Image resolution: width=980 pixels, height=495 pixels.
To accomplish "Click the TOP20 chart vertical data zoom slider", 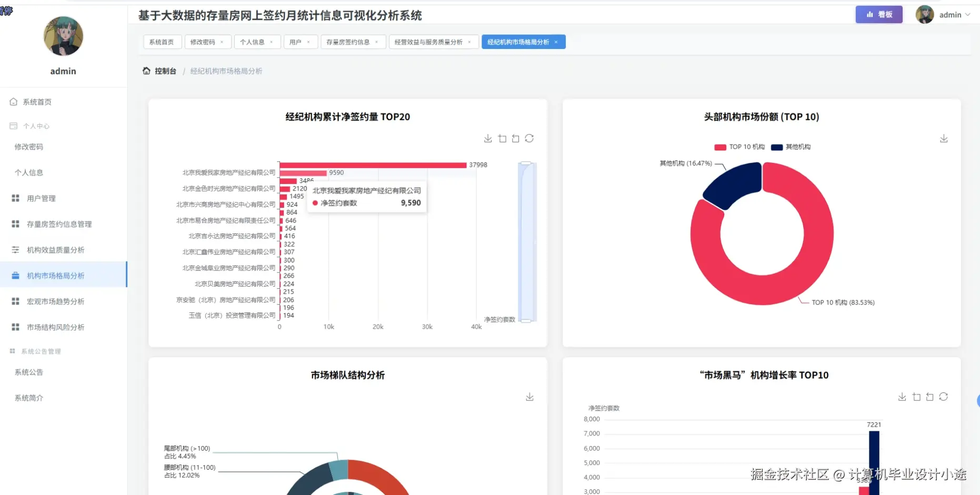I will pyautogui.click(x=526, y=242).
